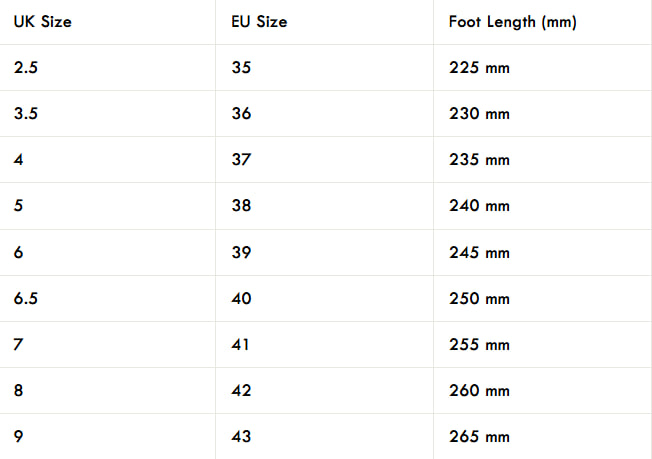Click the EU size 37 cell

(241, 160)
